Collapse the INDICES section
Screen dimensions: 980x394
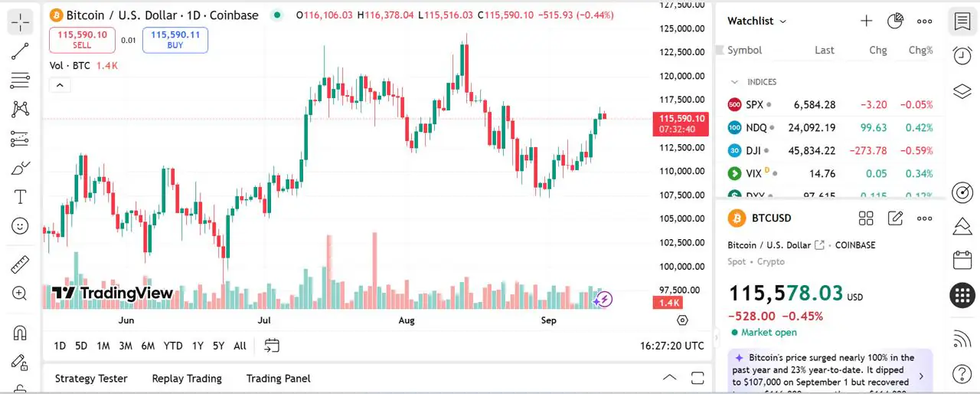point(734,82)
